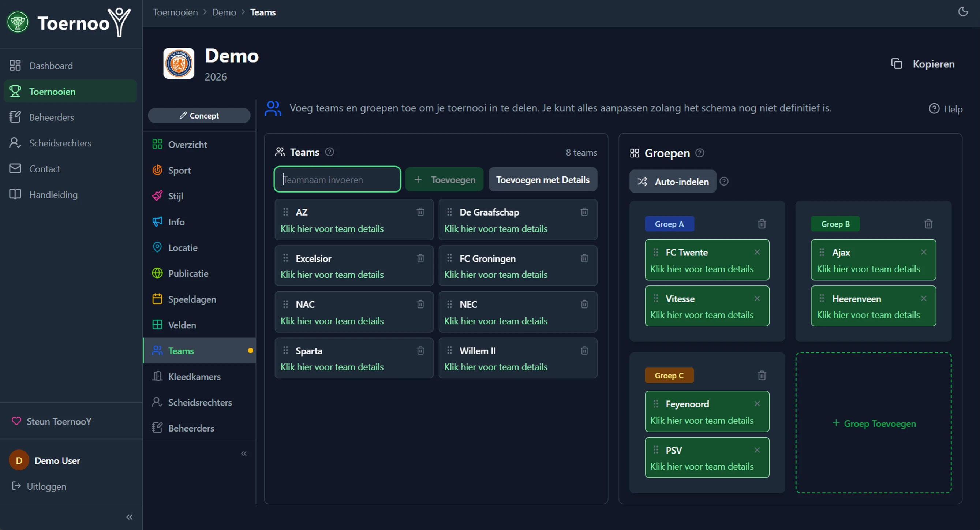The width and height of the screenshot is (980, 530).
Task: Open team details for NAC
Action: (x=332, y=321)
